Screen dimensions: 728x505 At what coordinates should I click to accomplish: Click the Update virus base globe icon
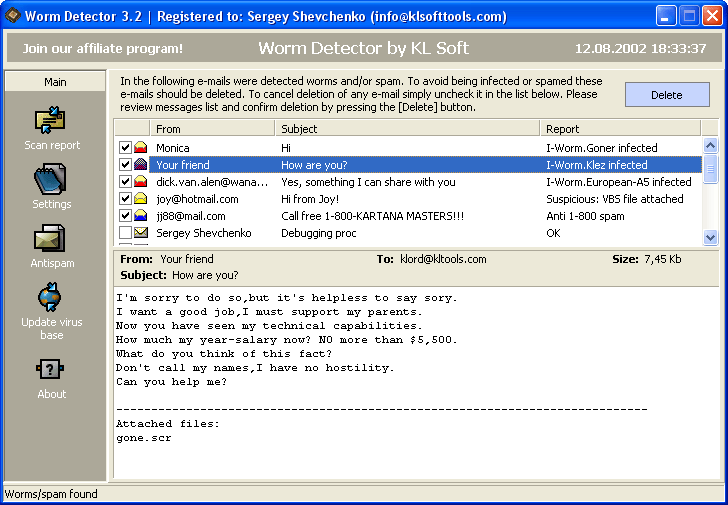pyautogui.click(x=49, y=297)
